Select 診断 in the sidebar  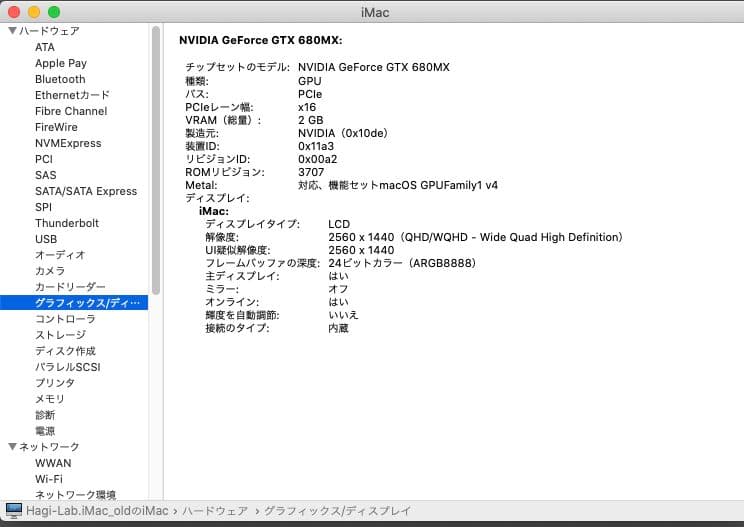coord(45,415)
